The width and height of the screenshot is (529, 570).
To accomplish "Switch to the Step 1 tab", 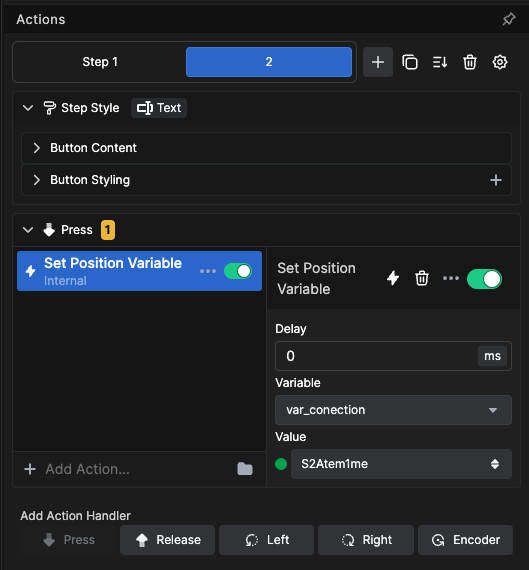I will (x=100, y=62).
